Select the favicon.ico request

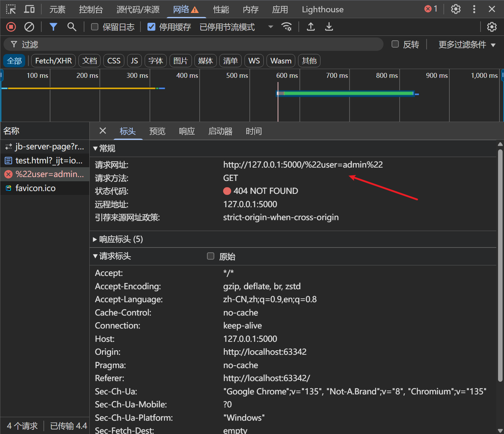tap(35, 188)
